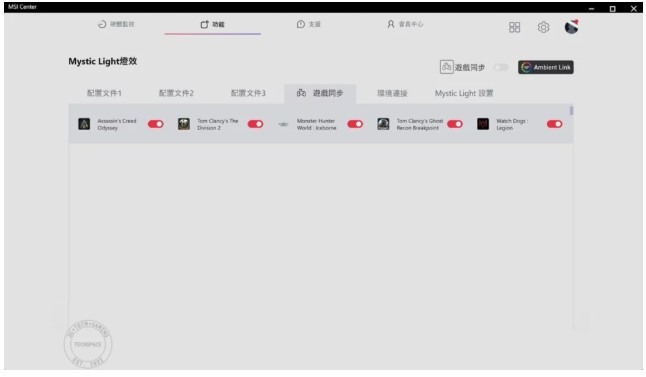This screenshot has height=377, width=646.
Task: Select the 功能 features tab
Action: (x=212, y=25)
